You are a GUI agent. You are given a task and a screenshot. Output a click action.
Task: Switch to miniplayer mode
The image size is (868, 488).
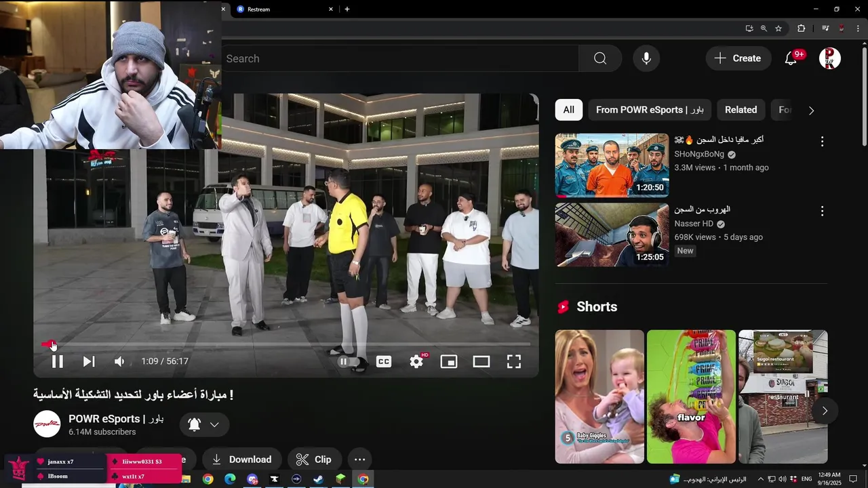[x=449, y=362]
